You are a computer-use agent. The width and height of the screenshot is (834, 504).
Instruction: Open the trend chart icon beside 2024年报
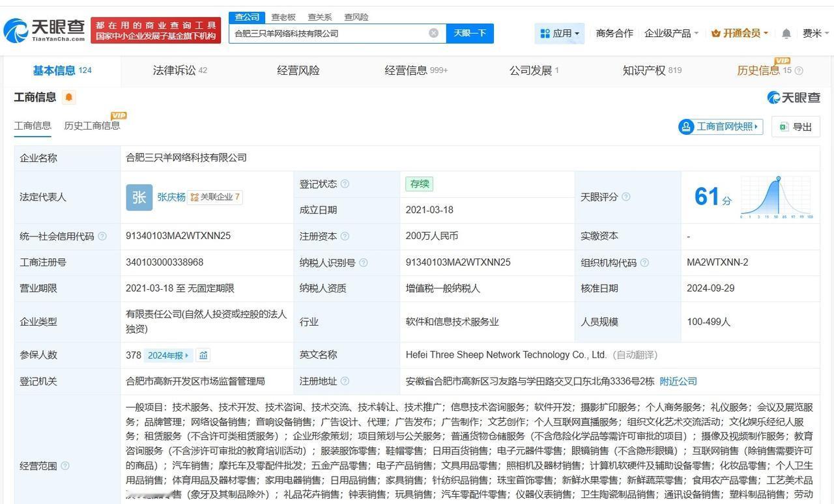click(203, 356)
